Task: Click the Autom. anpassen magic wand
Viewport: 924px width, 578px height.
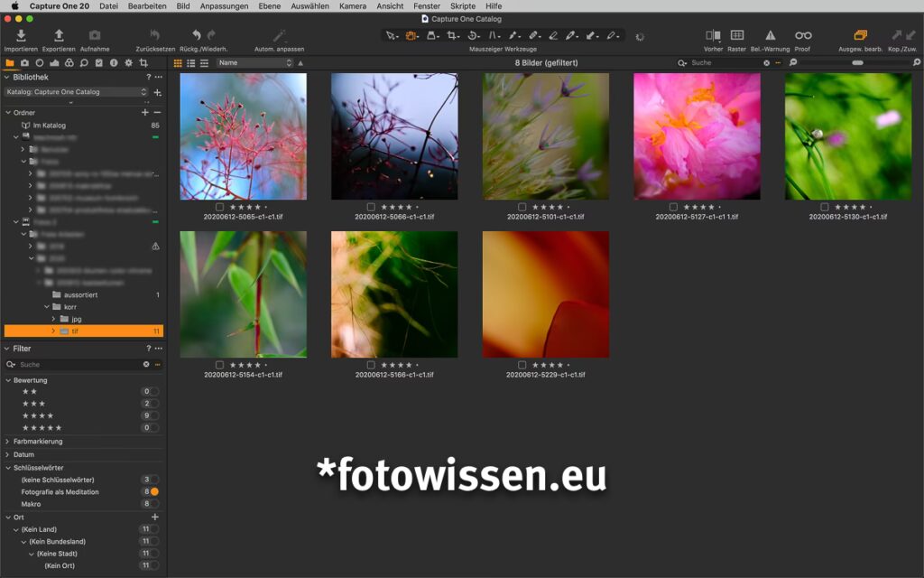Action: pyautogui.click(x=279, y=35)
